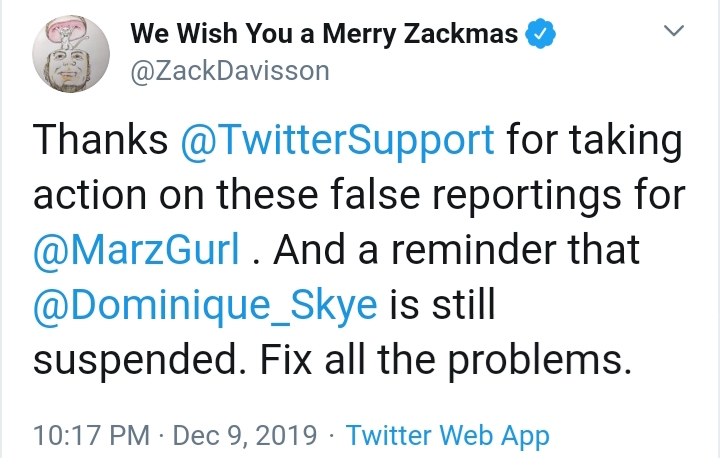Click the word Thanks in the tweet
The height and width of the screenshot is (458, 720).
point(101,139)
